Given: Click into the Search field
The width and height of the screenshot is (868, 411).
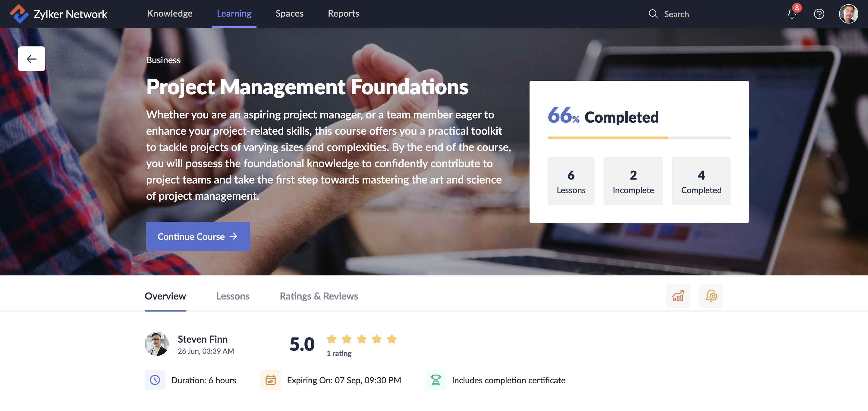Looking at the screenshot, I should 676,14.
